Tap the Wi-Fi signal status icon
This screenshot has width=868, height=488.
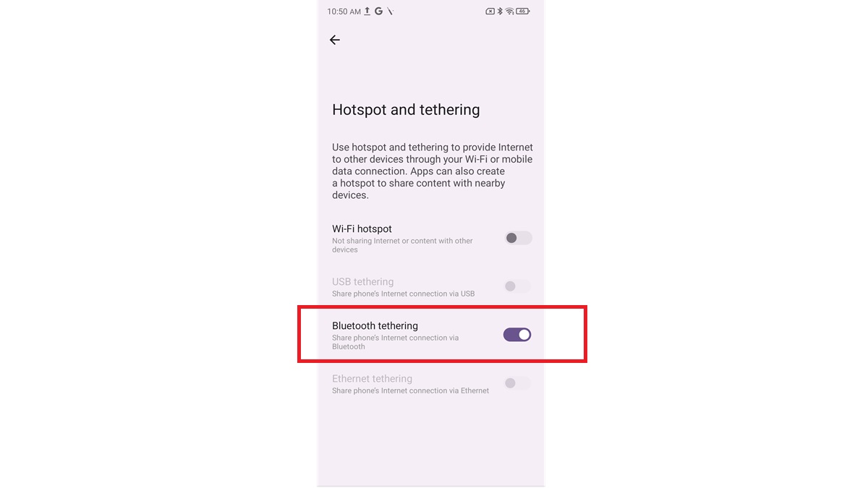point(510,12)
